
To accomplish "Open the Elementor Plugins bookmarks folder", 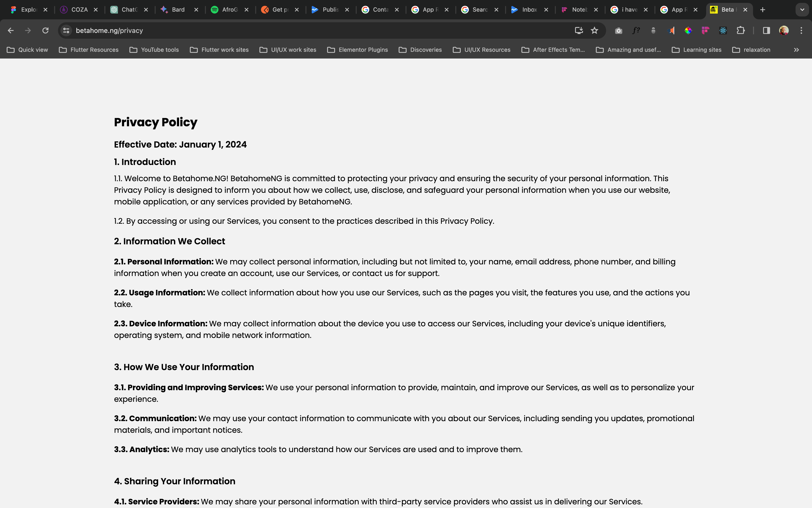I will coord(358,50).
